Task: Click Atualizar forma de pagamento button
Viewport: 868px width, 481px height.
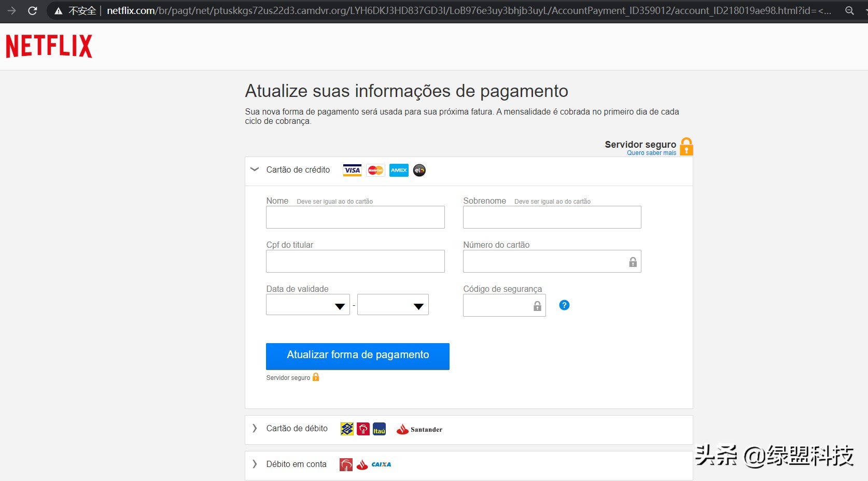Action: (358, 356)
